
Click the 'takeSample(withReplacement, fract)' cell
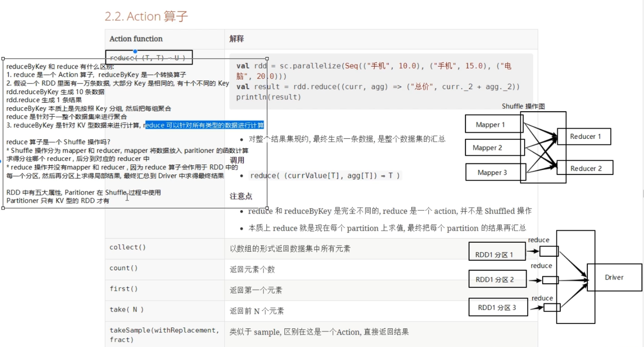point(164,335)
